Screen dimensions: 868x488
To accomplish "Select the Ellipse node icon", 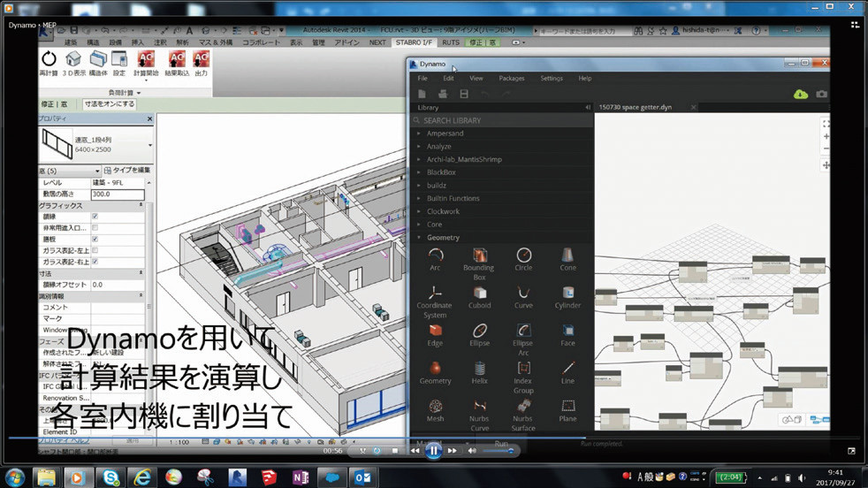I will (x=479, y=330).
